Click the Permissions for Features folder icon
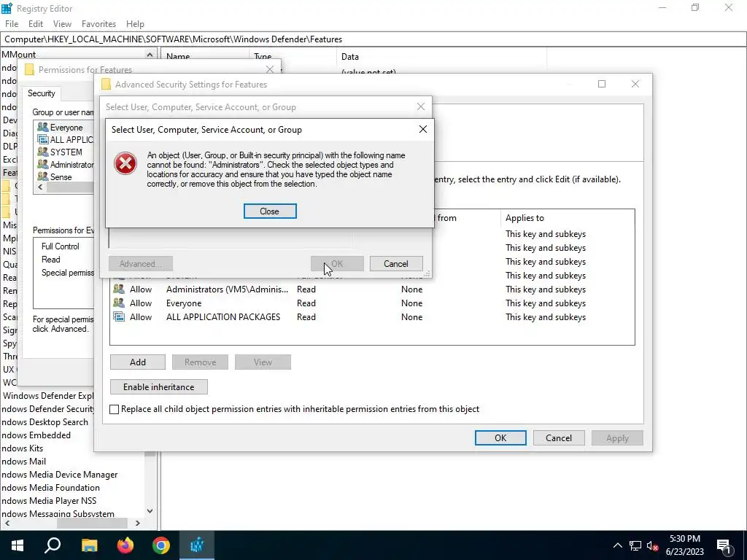 pos(29,69)
